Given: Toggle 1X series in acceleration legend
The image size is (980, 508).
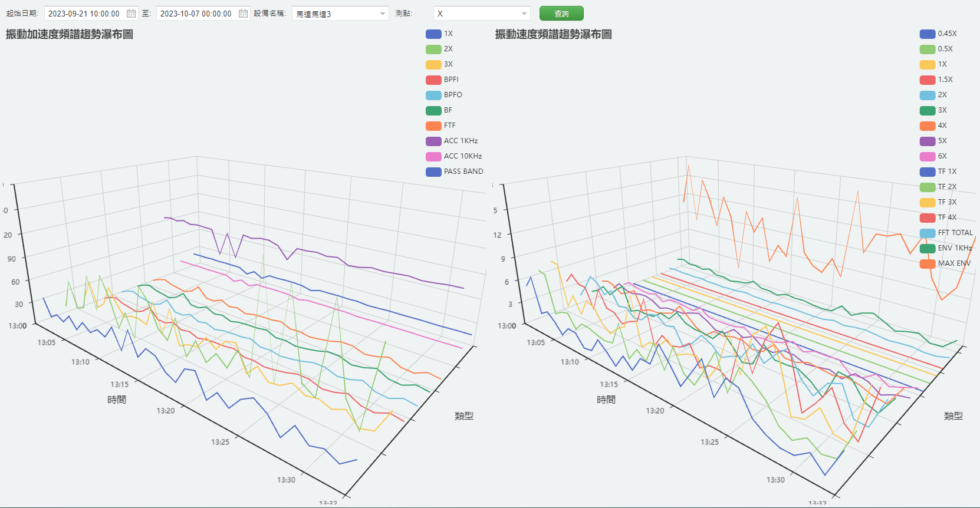Looking at the screenshot, I should [x=439, y=34].
